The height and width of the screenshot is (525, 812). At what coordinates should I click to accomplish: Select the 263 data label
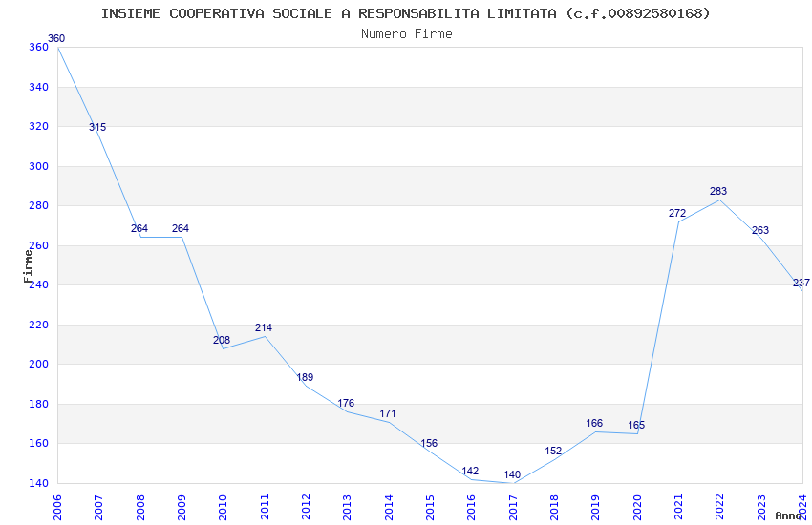(x=760, y=230)
